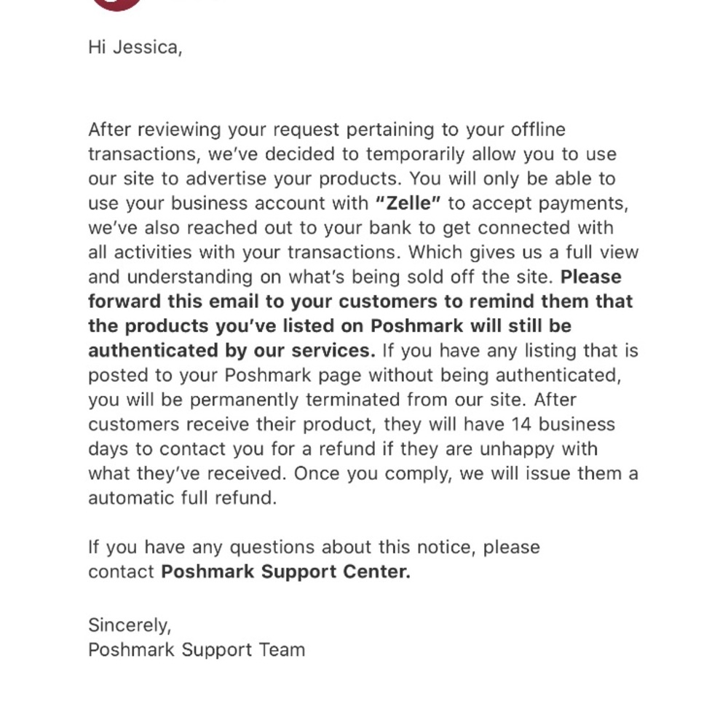The width and height of the screenshot is (728, 728).
Task: Click the bold "Please forward this email" text
Action: click(590, 277)
